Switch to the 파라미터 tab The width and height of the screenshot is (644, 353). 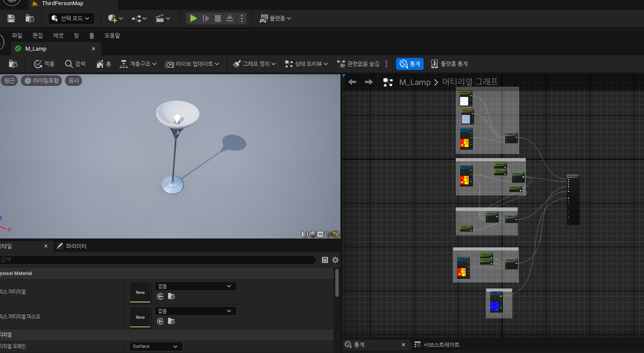tap(72, 246)
